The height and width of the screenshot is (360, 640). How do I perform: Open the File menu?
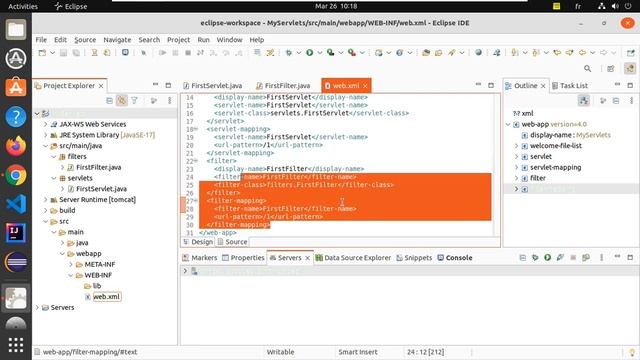(x=41, y=40)
